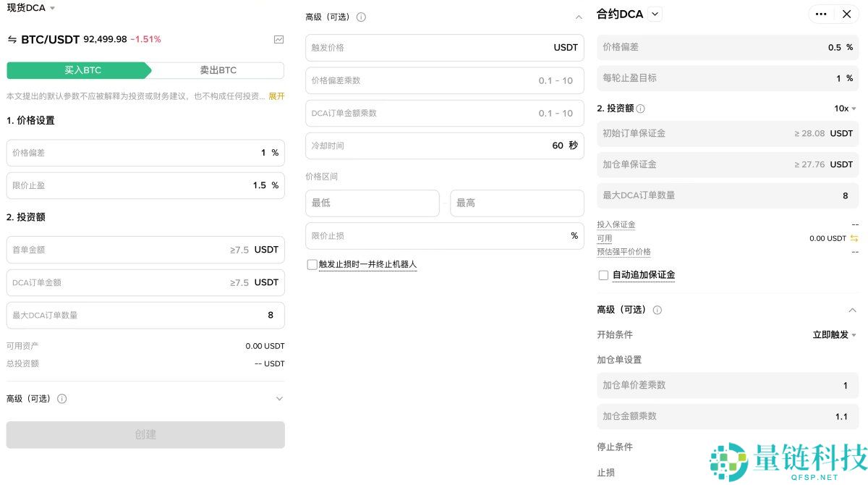Open the 合约DCA dropdown

[655, 13]
